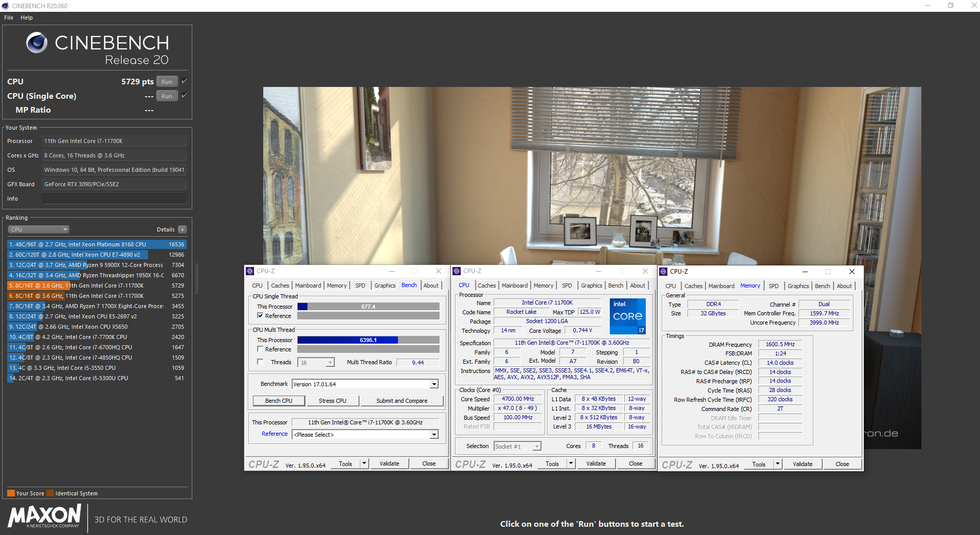Toggle the CPU test checkmark
980x535 pixels.
184,81
